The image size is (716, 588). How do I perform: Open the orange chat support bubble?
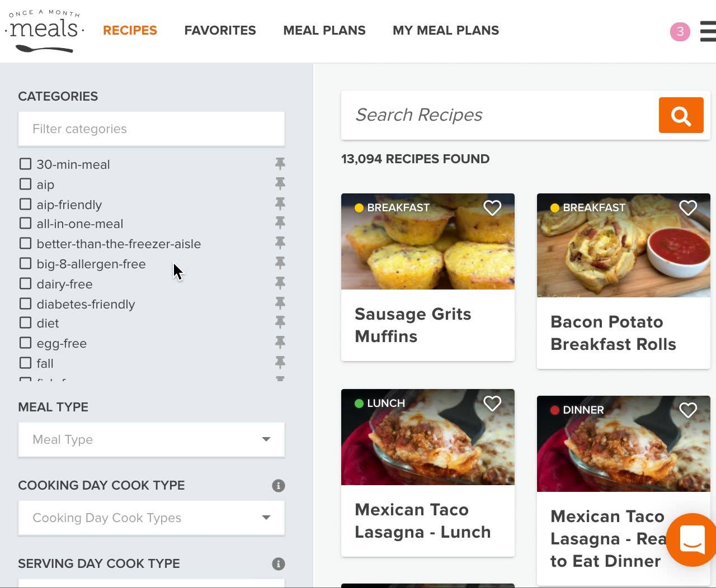coord(693,540)
